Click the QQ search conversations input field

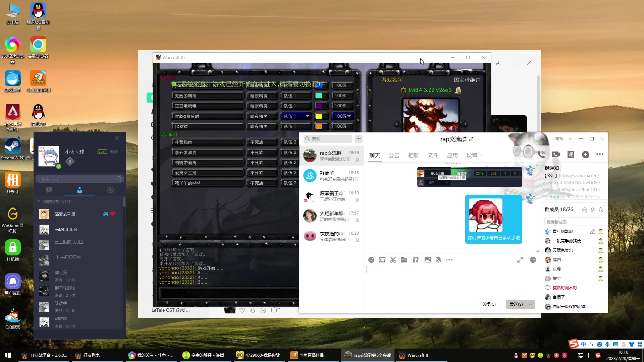pos(328,138)
